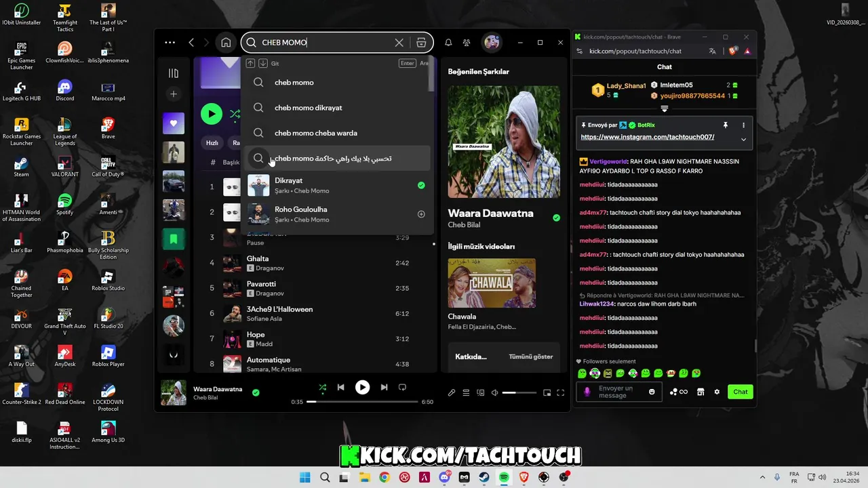Click the Hızlı filter chip

point(212,143)
